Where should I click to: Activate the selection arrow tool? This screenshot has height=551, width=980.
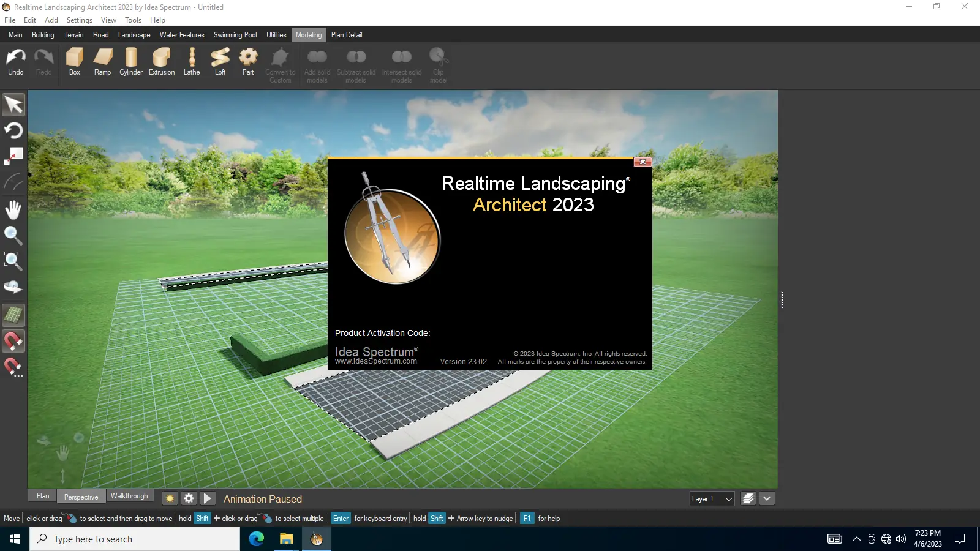[x=13, y=105]
